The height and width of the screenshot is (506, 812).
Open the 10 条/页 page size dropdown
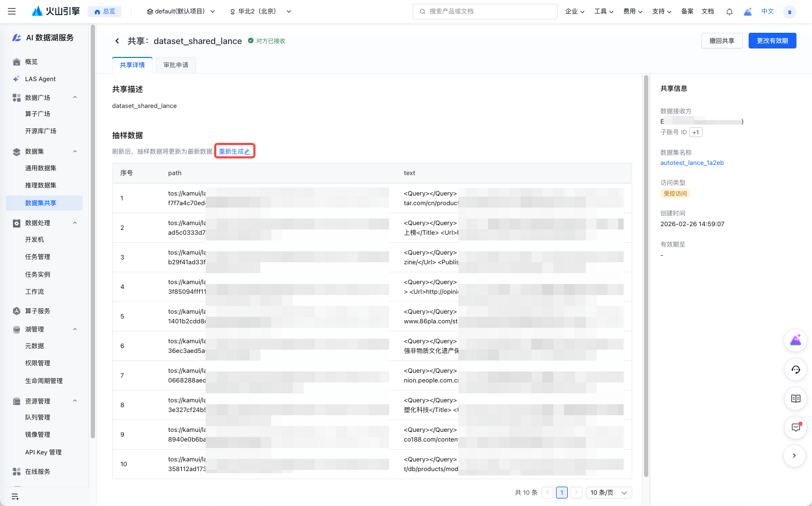click(609, 493)
